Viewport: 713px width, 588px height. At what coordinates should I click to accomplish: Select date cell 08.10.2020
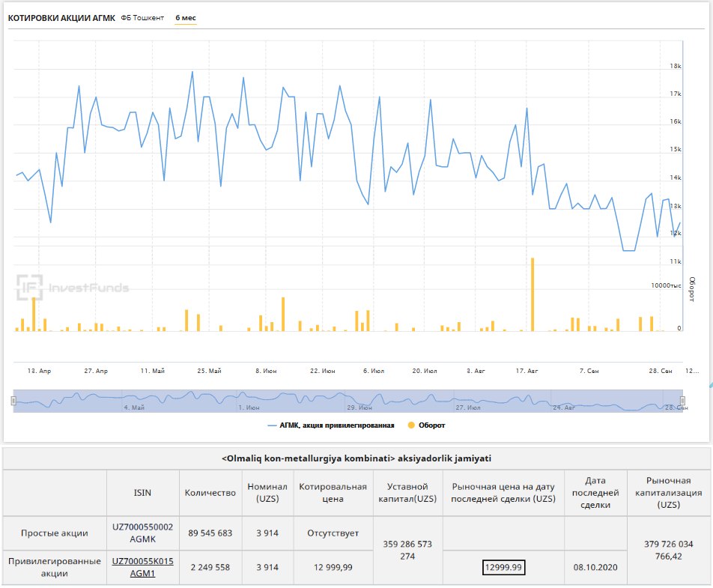click(595, 568)
